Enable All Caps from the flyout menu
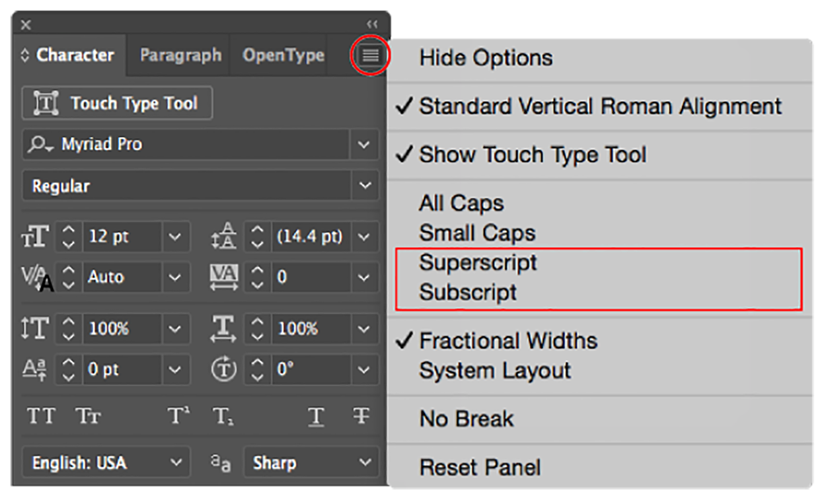The image size is (826, 504). pyautogui.click(x=461, y=203)
